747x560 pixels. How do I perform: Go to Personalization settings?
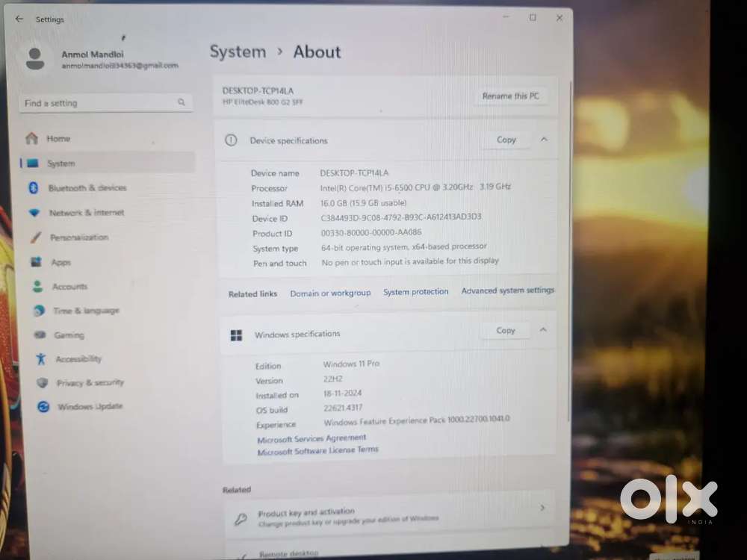[78, 237]
